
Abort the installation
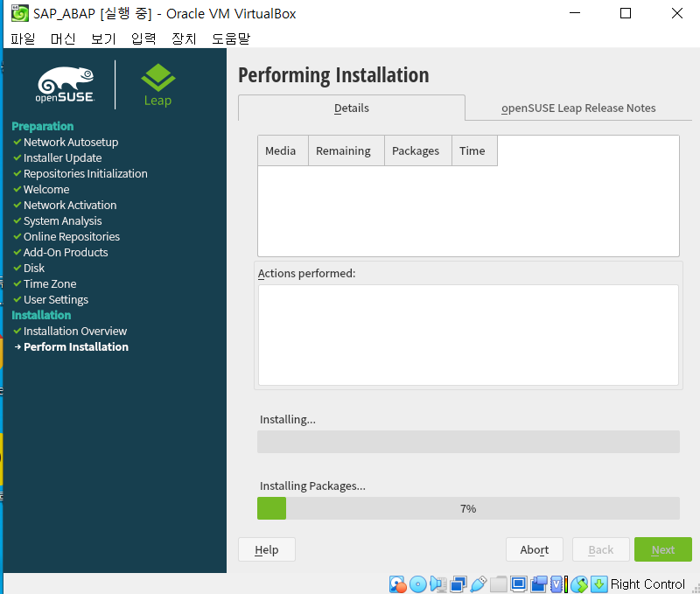click(x=535, y=549)
